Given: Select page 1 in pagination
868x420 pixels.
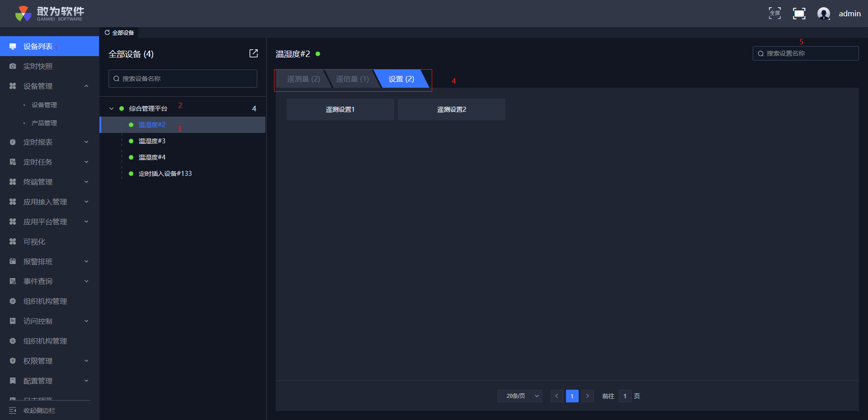Looking at the screenshot, I should pos(572,396).
